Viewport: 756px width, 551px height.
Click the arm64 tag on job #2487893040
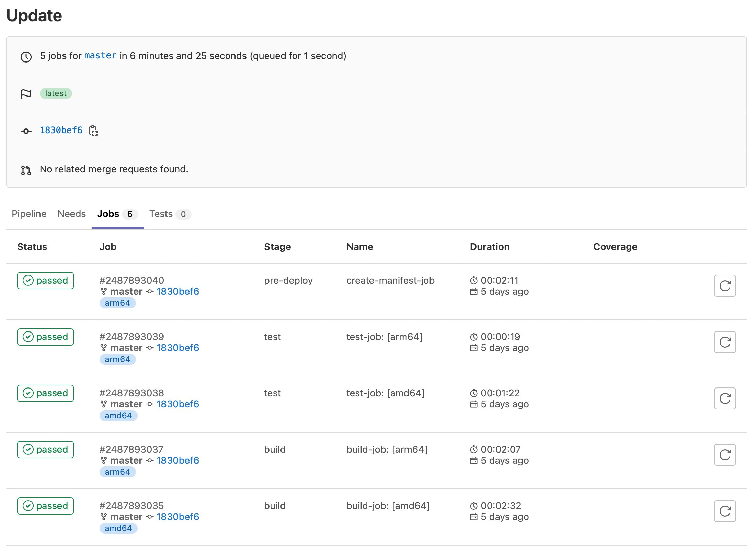[x=117, y=303]
